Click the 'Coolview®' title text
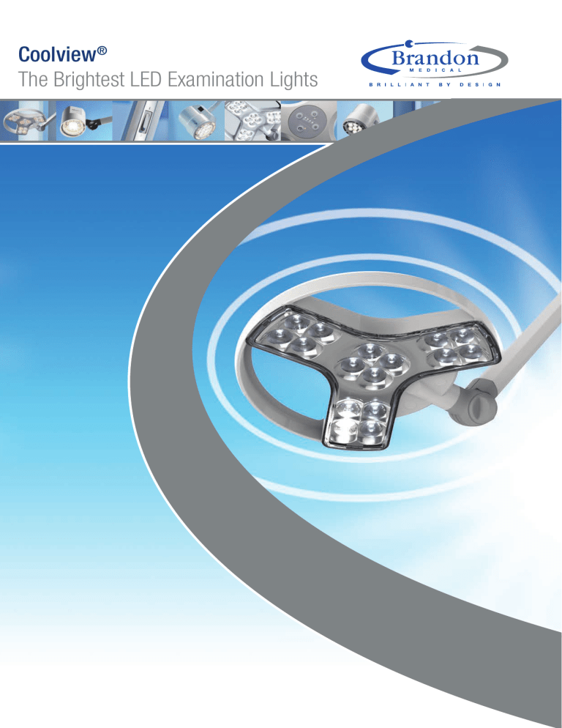 (63, 54)
